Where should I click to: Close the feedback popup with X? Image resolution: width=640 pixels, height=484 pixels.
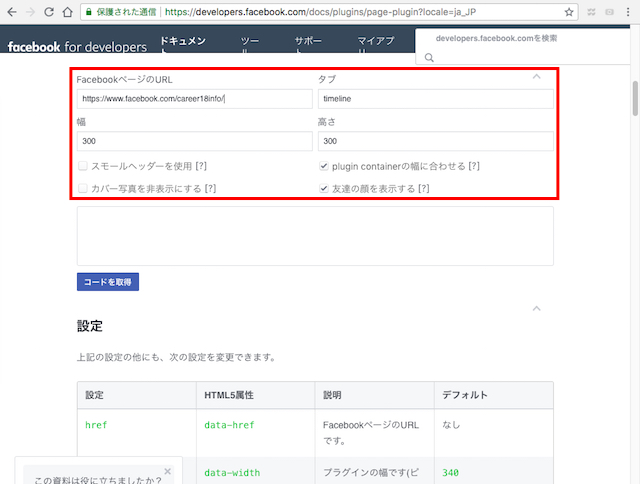pyautogui.click(x=167, y=470)
